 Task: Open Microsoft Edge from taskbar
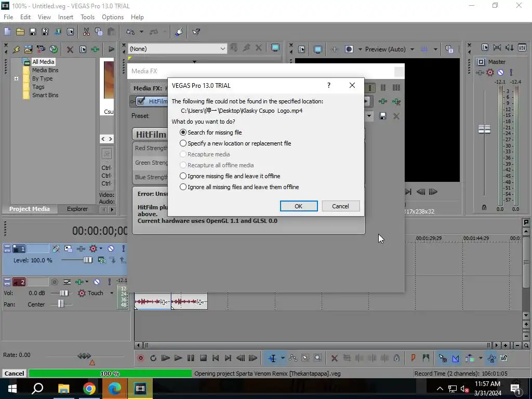(x=114, y=389)
